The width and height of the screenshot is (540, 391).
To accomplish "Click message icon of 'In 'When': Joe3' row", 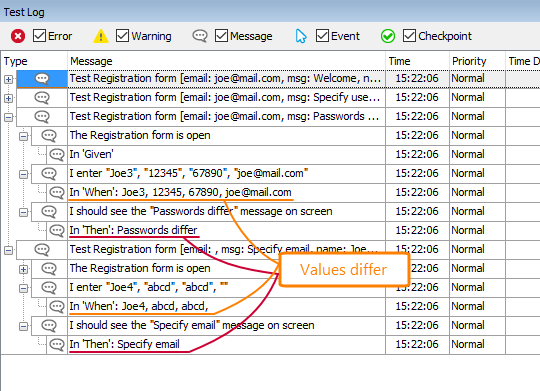I will coord(56,193).
